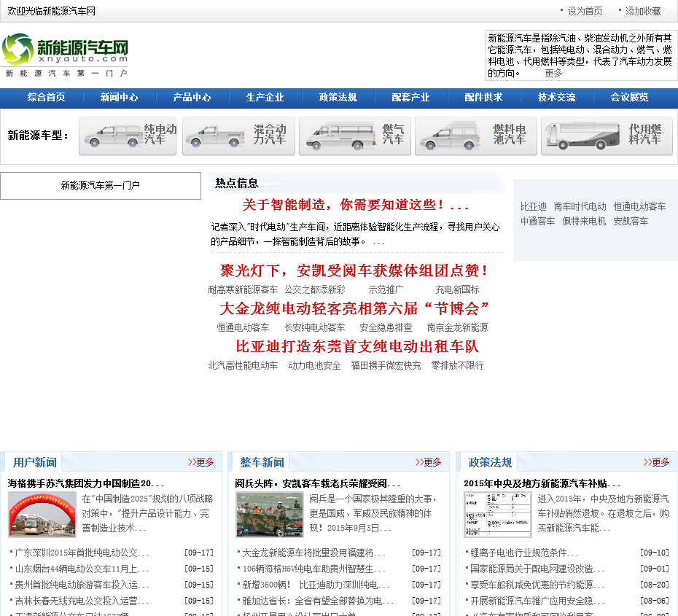
Task: Select the 燃料电池汽车 vehicle type button
Action: (475, 136)
